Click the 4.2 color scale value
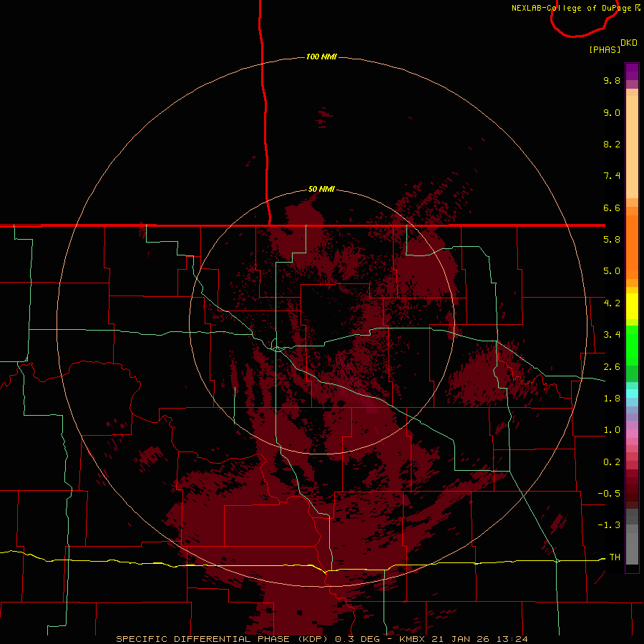This screenshot has width=644, height=644. [612, 303]
